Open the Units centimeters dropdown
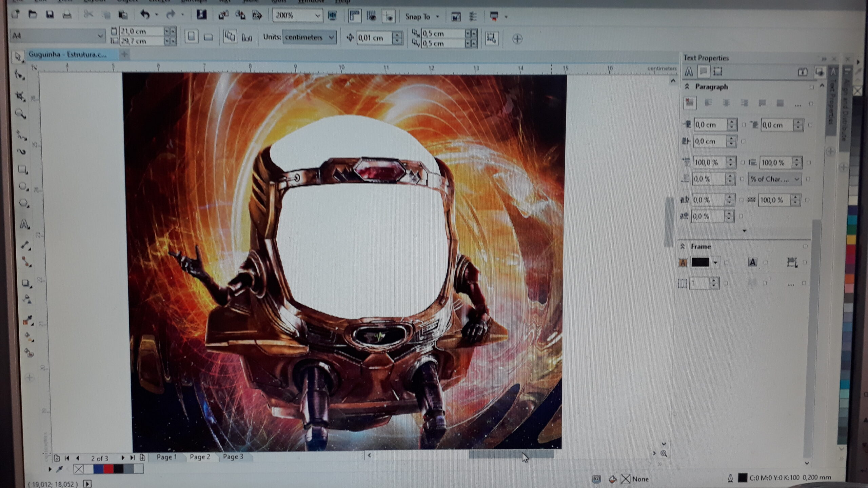Image resolution: width=868 pixels, height=488 pixels. 331,37
